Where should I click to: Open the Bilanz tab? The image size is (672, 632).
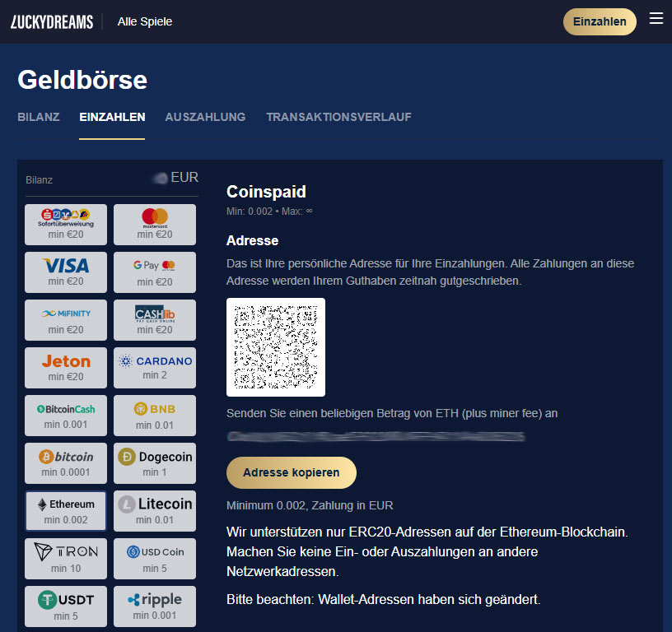coord(39,117)
